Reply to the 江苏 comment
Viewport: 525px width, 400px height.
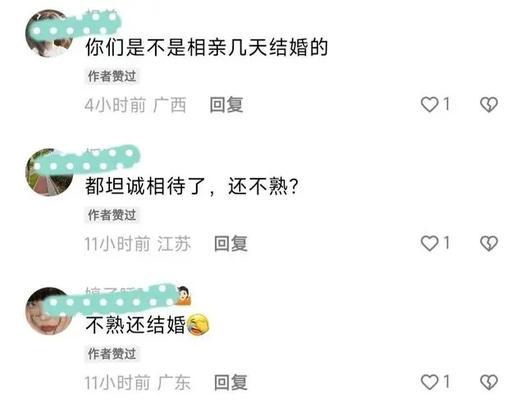[x=231, y=243]
